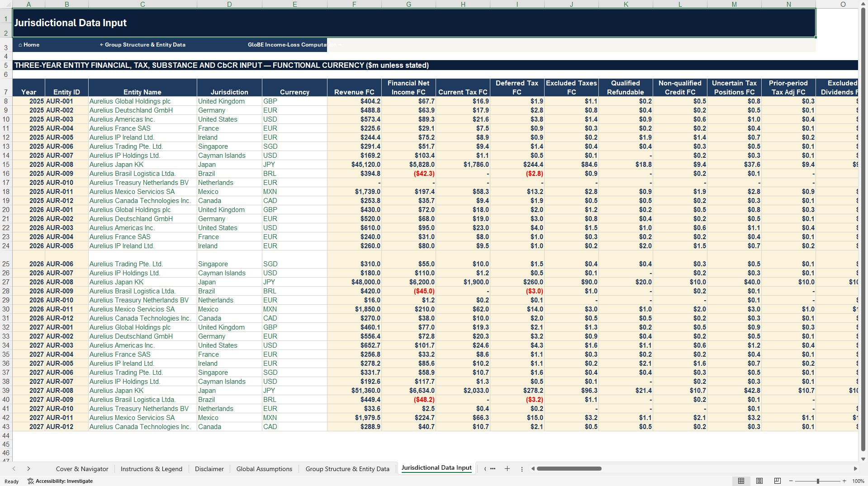Select column F header
The width and height of the screenshot is (868, 486).
[354, 4]
